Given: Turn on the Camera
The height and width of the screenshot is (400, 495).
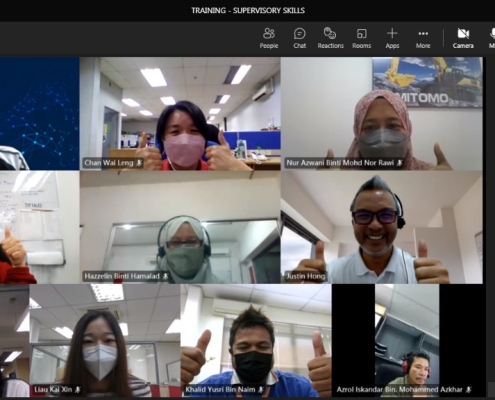Looking at the screenshot, I should point(463,38).
